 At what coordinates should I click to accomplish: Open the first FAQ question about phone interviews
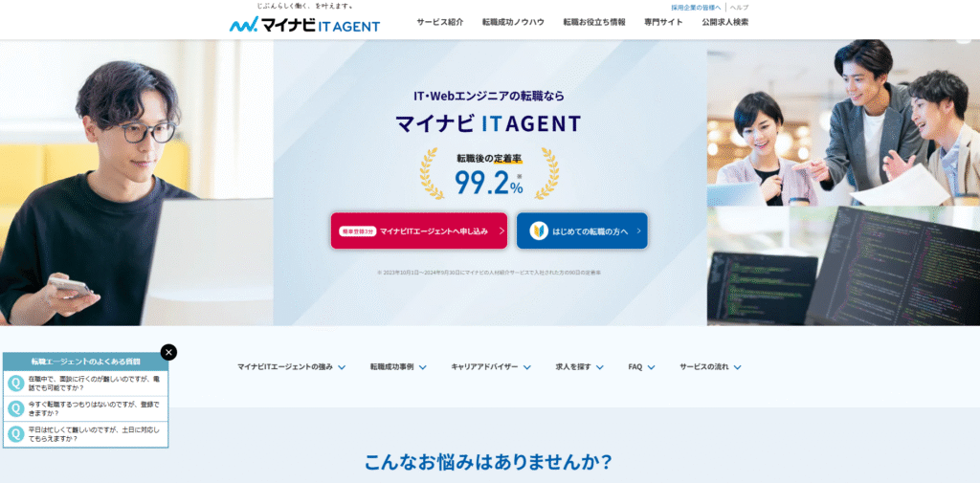pos(85,383)
